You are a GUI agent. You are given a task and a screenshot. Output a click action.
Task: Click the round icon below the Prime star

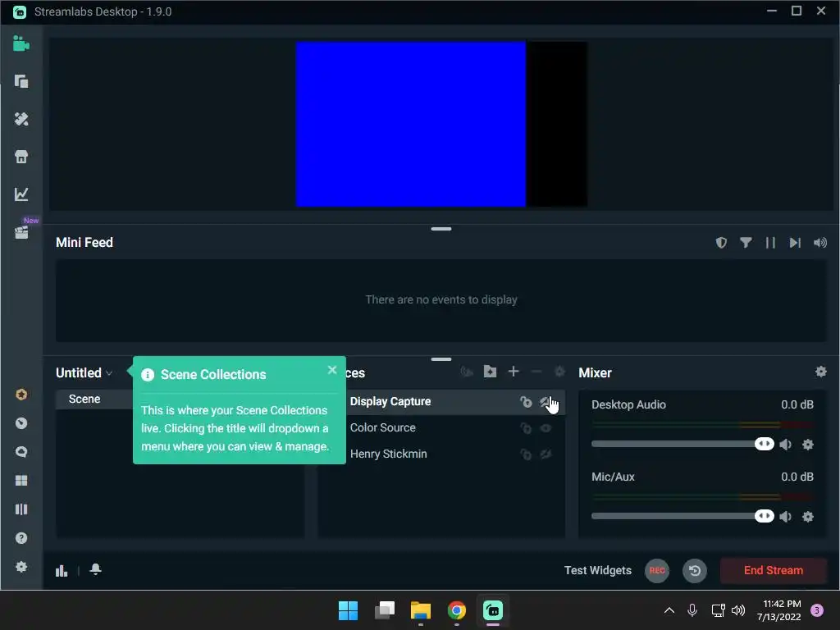[21, 423]
